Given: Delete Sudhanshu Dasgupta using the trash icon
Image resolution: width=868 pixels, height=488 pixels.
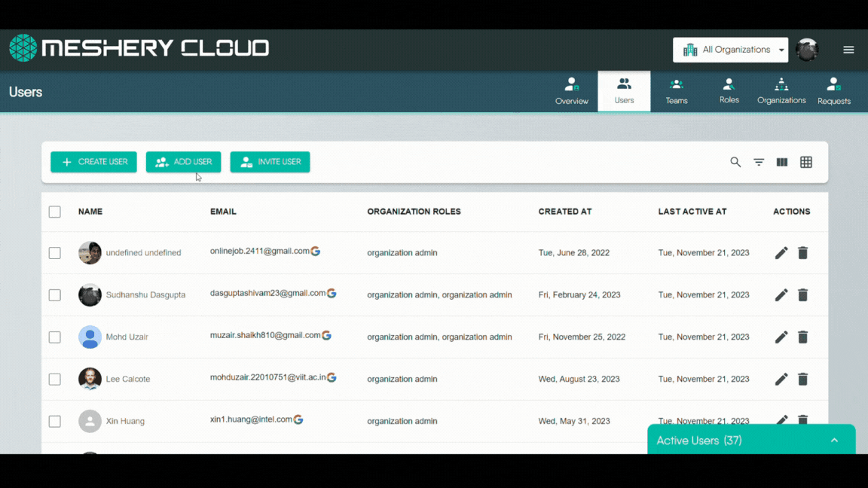Looking at the screenshot, I should [802, 294].
